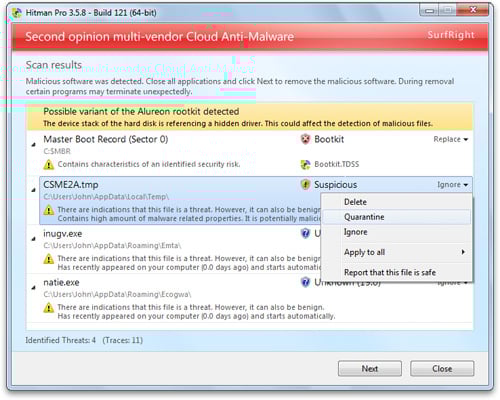Click the blue question shield for natie.exe

coord(305,282)
